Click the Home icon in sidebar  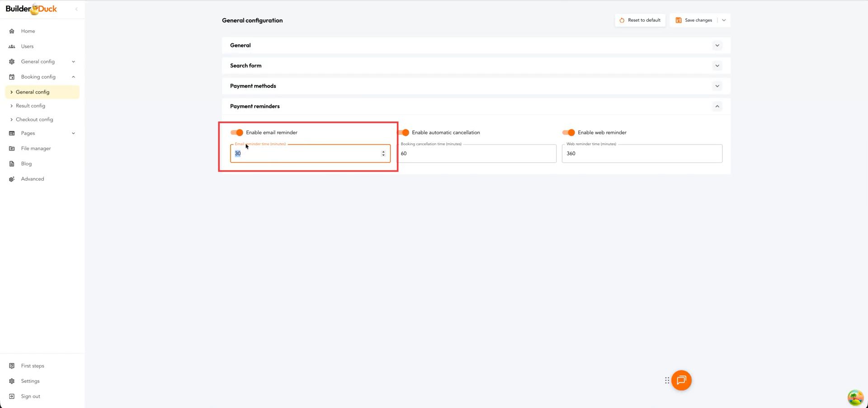[x=12, y=31]
